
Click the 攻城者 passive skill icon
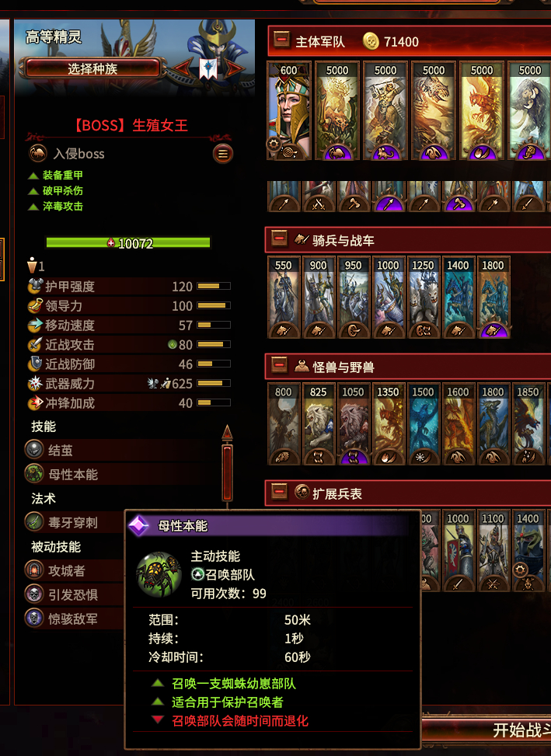[34, 570]
